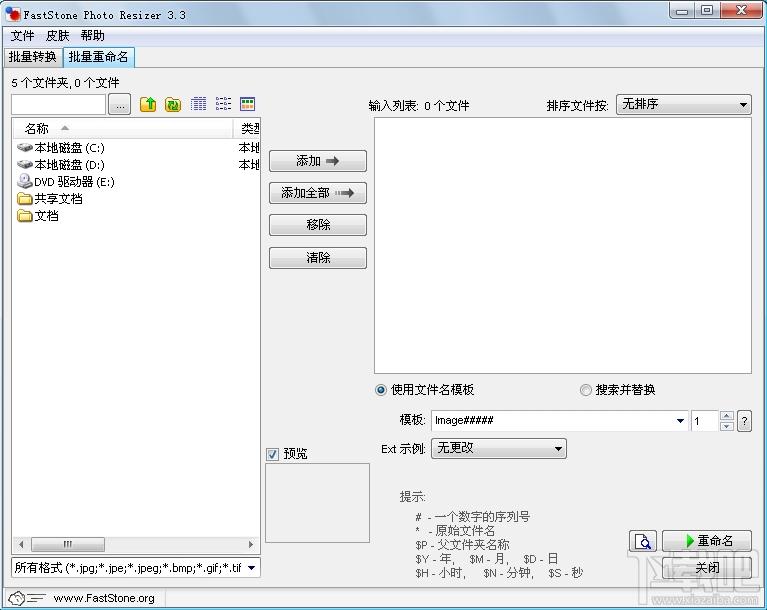Viewport: 767px width, 610px height.
Task: Switch to list view icon
Action: point(223,104)
